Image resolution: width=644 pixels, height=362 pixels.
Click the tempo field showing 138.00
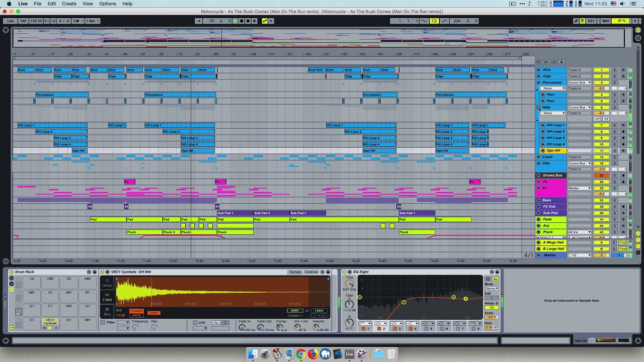coord(36,21)
